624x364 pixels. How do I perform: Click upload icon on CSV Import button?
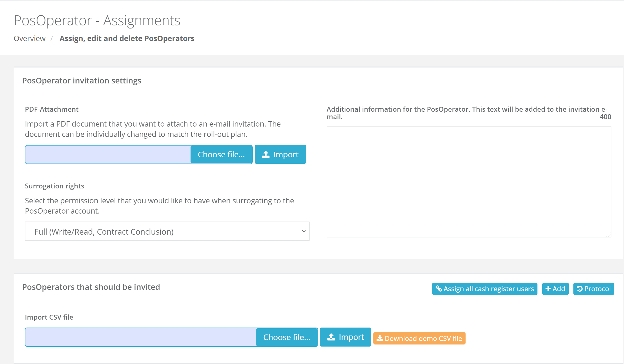[x=331, y=337]
